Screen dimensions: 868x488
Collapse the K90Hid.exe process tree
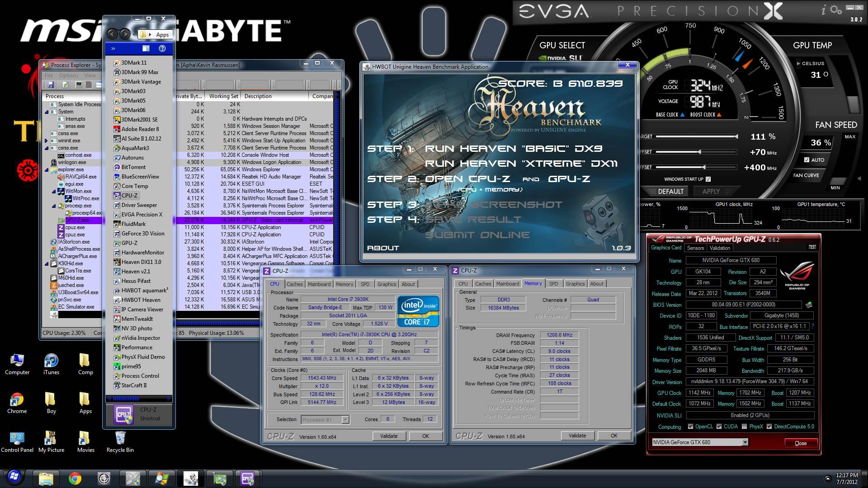tap(47, 264)
